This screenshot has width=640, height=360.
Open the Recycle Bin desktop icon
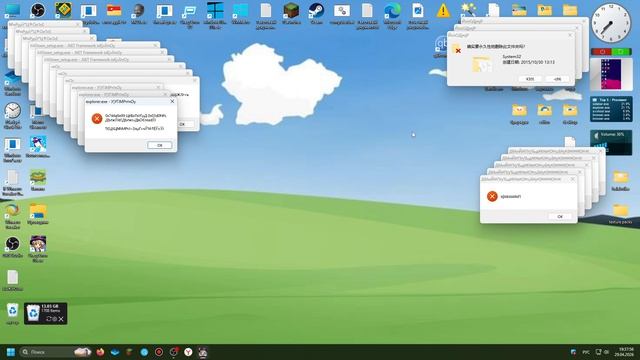click(x=13, y=310)
